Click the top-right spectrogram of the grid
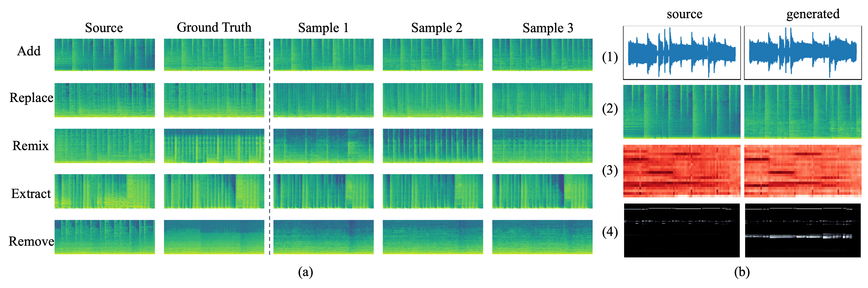The height and width of the screenshot is (288, 868). (542, 55)
